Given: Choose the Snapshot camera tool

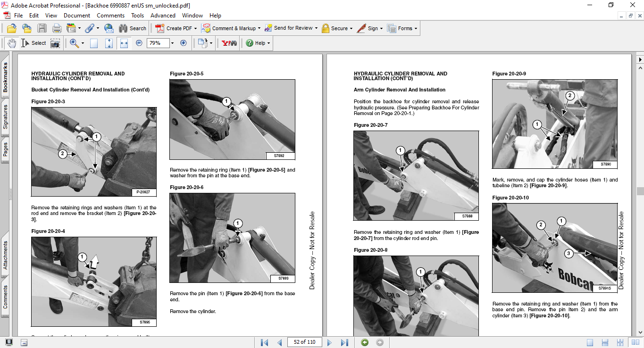Looking at the screenshot, I should (55, 43).
